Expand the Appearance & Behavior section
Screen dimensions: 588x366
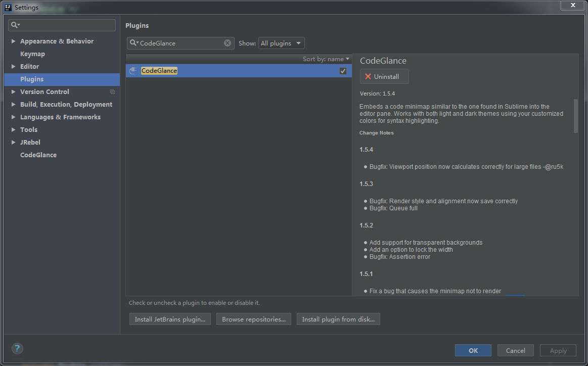14,41
